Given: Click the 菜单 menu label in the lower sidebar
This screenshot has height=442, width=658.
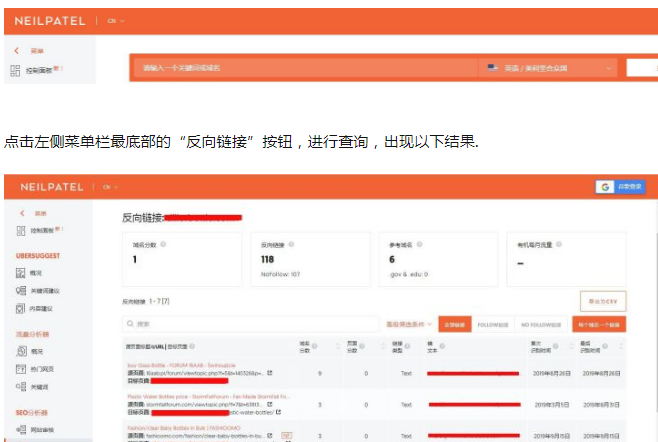Looking at the screenshot, I should [x=40, y=214].
